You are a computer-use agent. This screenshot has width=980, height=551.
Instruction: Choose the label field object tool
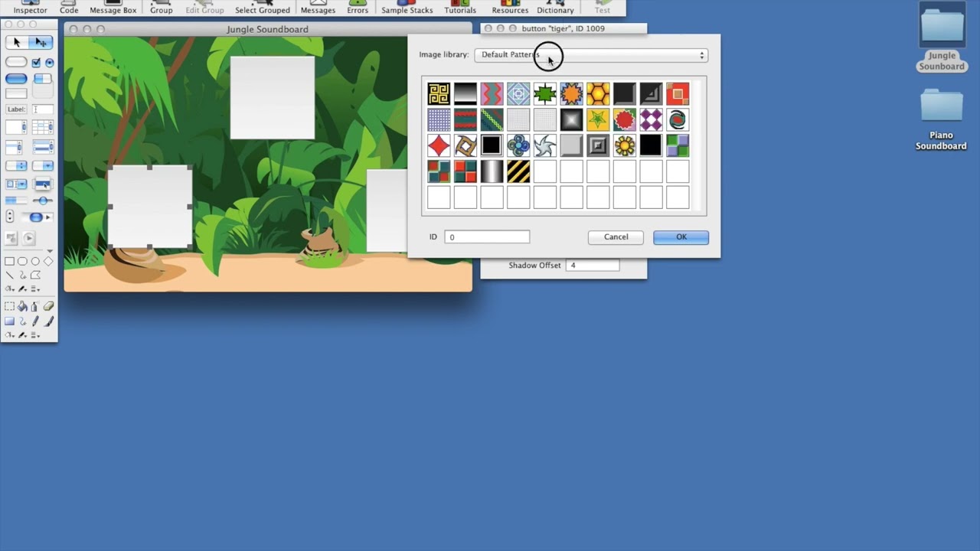[x=16, y=109]
